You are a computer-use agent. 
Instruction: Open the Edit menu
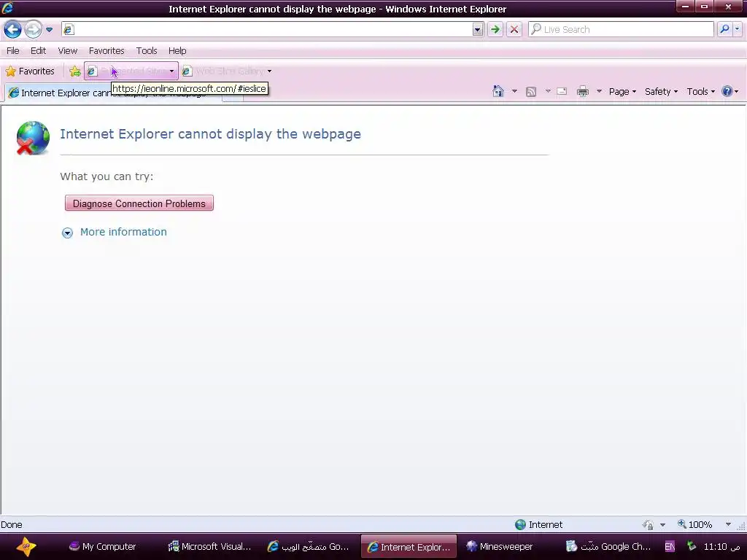tap(38, 50)
